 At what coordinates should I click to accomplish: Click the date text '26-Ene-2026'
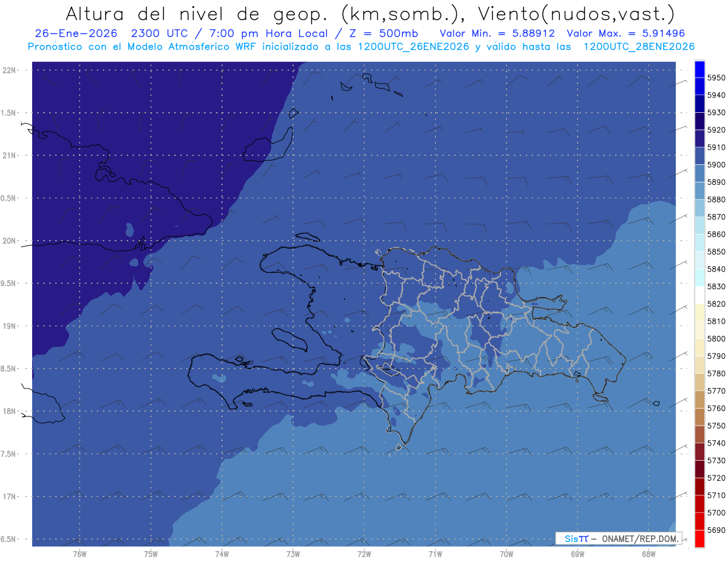[76, 33]
